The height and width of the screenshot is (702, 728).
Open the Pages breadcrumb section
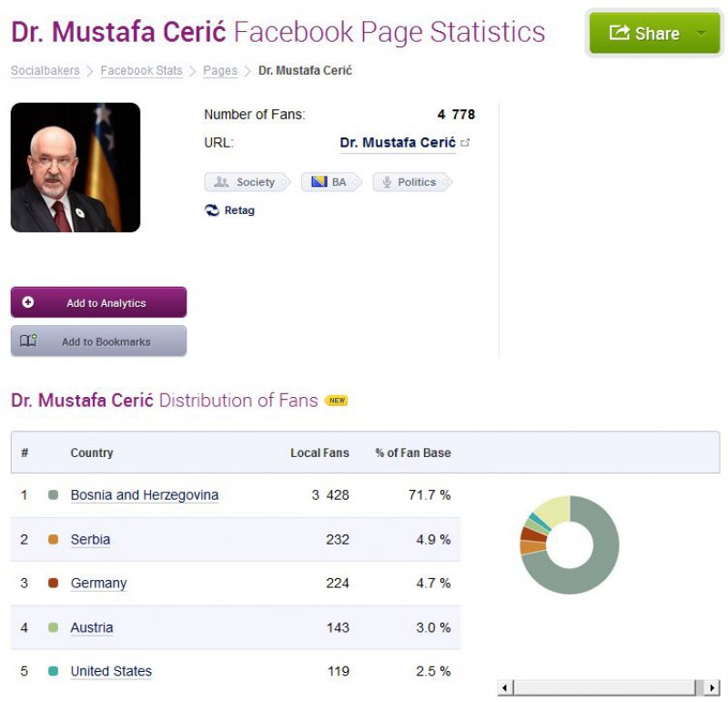tap(220, 70)
